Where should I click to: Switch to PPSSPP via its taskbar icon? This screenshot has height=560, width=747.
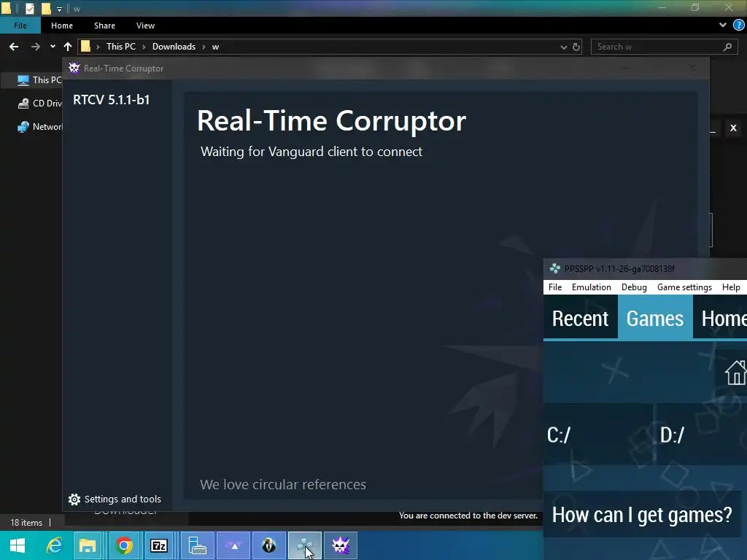click(x=305, y=545)
